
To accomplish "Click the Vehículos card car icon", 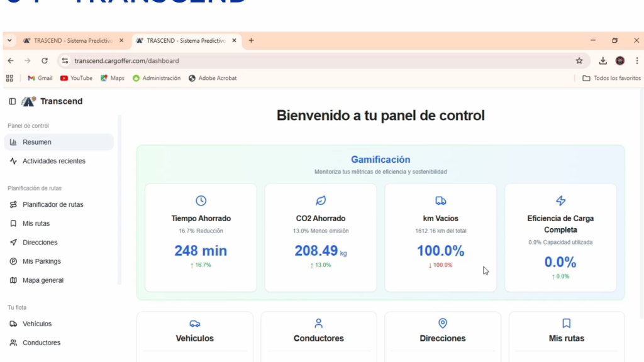I will pos(195,324).
